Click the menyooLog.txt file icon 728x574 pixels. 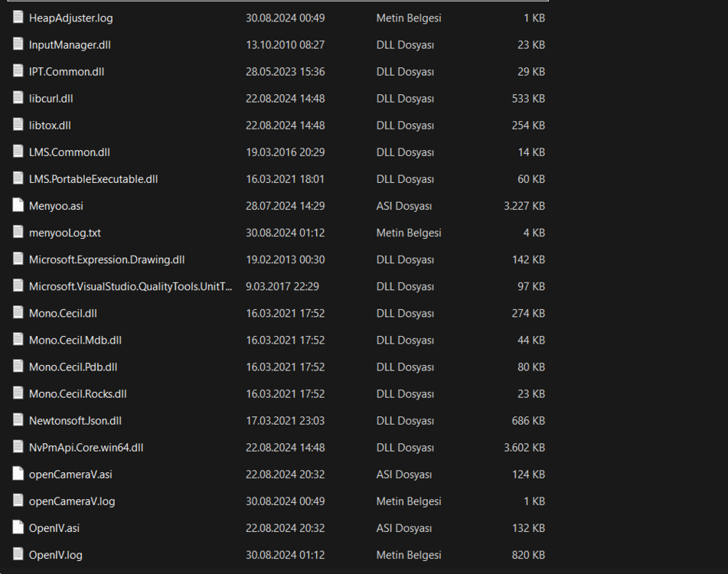[18, 232]
